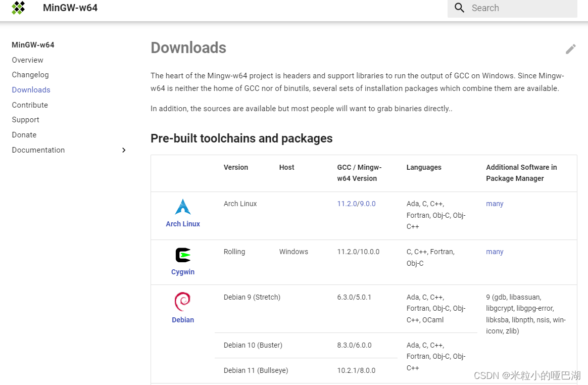588x385 pixels.
Task: Click the MinGW-w64 sidebar heading
Action: 33,44
